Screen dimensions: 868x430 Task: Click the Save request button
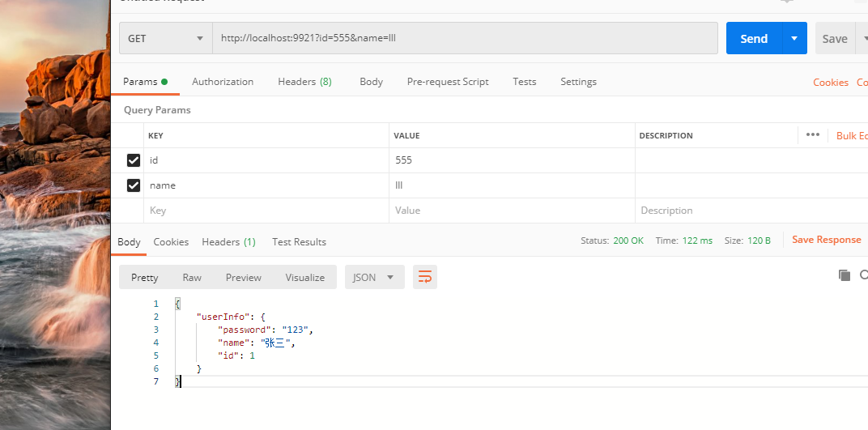(835, 38)
